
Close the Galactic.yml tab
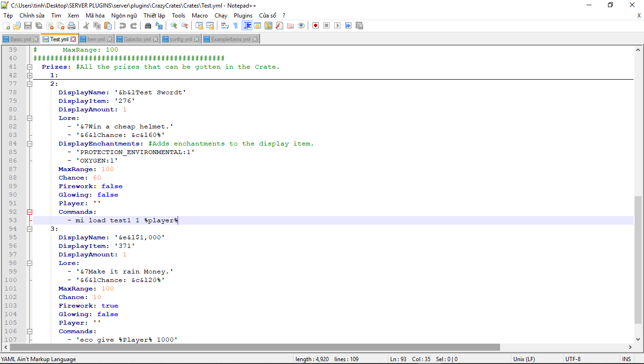[156, 39]
